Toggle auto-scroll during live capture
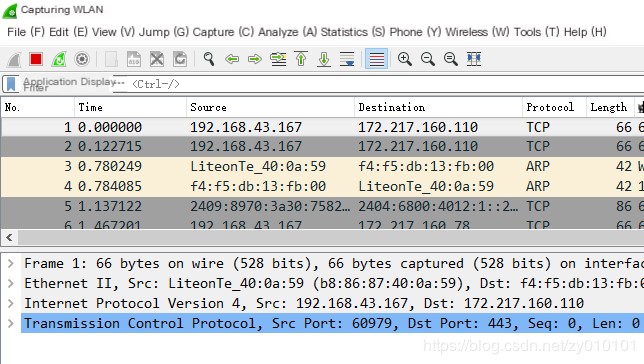 (347, 59)
